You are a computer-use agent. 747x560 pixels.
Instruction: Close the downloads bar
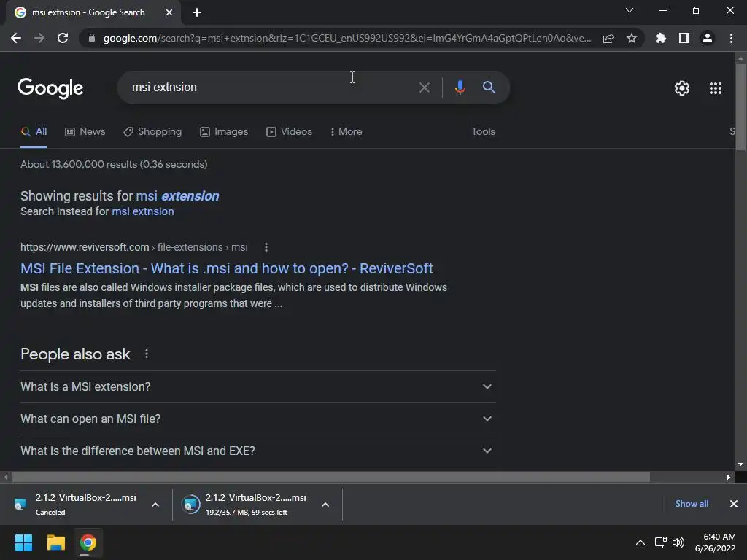(x=734, y=504)
